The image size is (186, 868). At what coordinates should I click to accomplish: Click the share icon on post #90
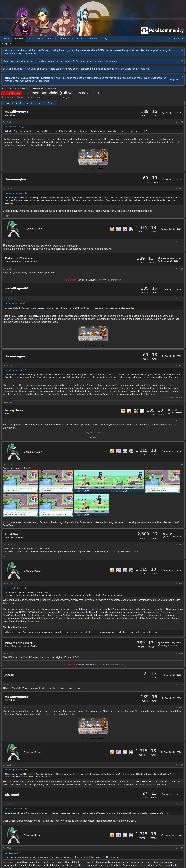click(x=176, y=583)
